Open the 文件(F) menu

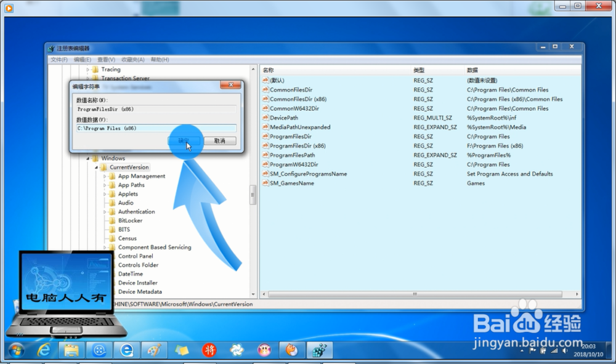(59, 60)
